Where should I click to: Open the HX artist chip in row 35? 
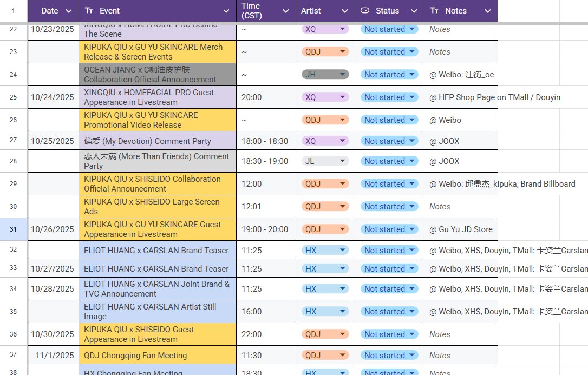(x=325, y=311)
